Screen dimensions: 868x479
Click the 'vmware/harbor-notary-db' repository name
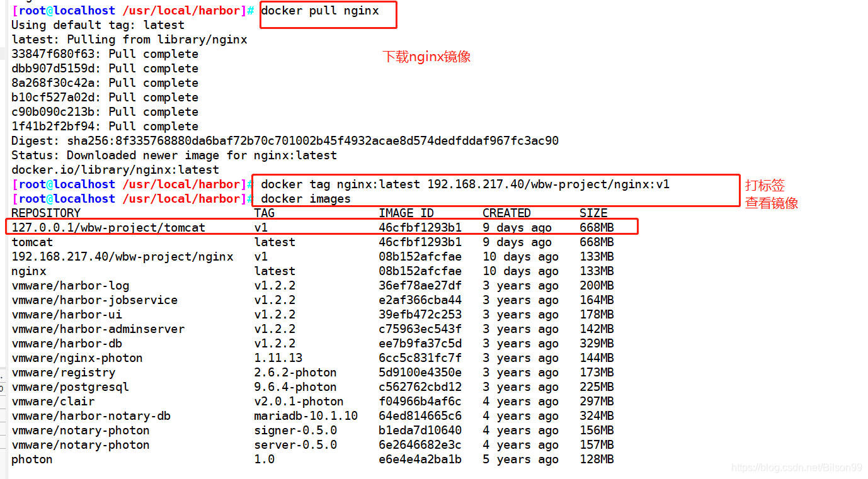[x=91, y=416]
